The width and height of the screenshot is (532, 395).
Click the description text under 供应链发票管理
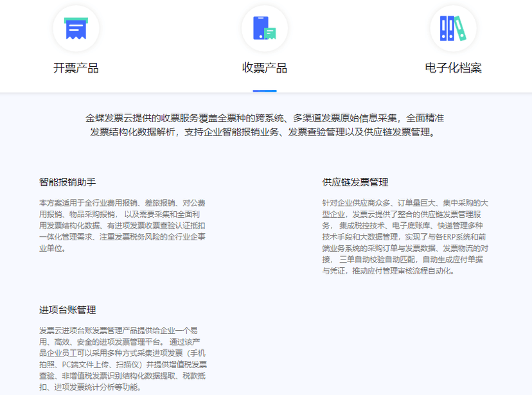coord(405,236)
